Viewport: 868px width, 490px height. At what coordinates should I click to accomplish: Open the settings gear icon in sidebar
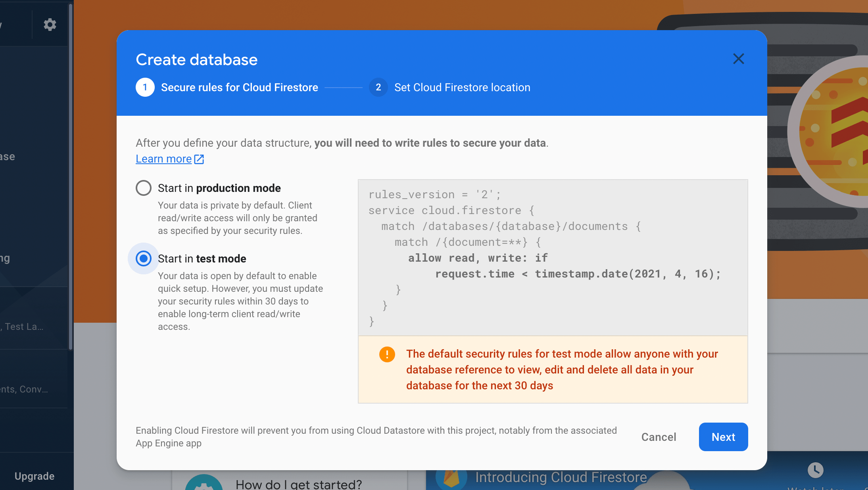(x=50, y=25)
